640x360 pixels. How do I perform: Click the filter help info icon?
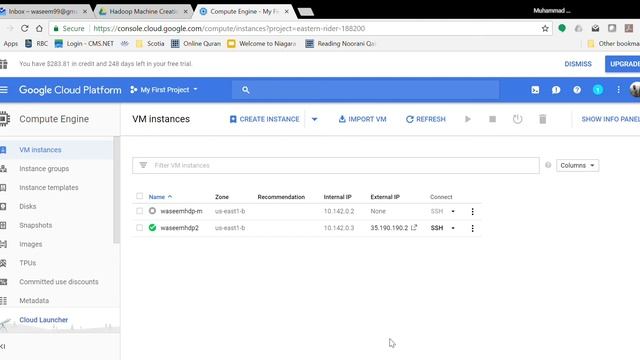point(548,165)
